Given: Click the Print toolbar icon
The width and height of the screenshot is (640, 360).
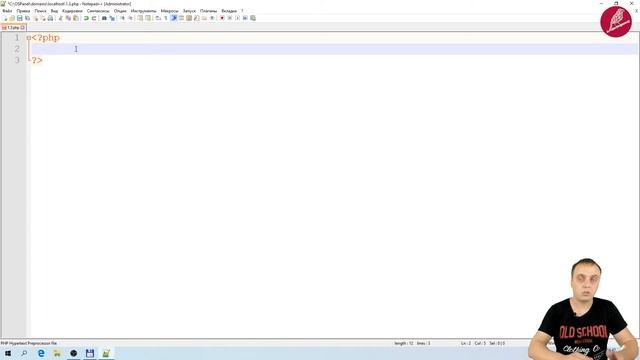Looking at the screenshot, I should click(x=51, y=18).
